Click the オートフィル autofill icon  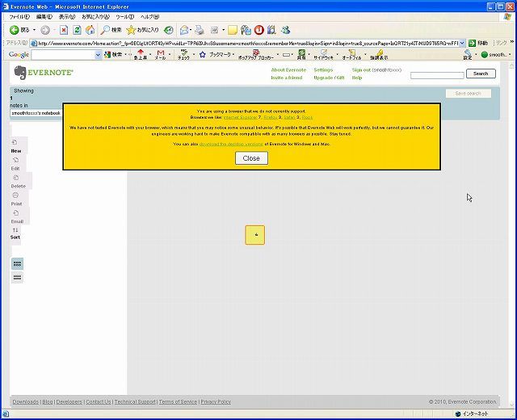click(351, 55)
